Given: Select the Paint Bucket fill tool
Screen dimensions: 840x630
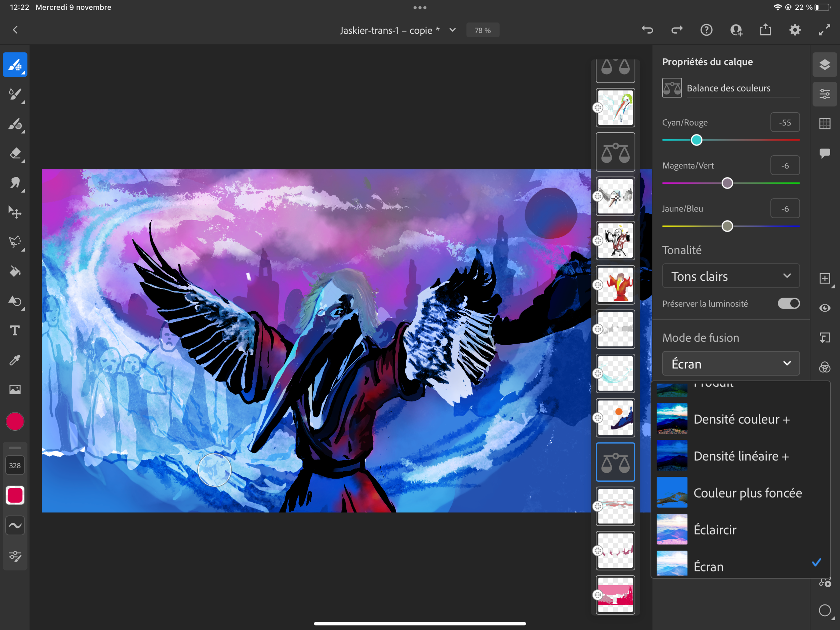Looking at the screenshot, I should tap(15, 271).
